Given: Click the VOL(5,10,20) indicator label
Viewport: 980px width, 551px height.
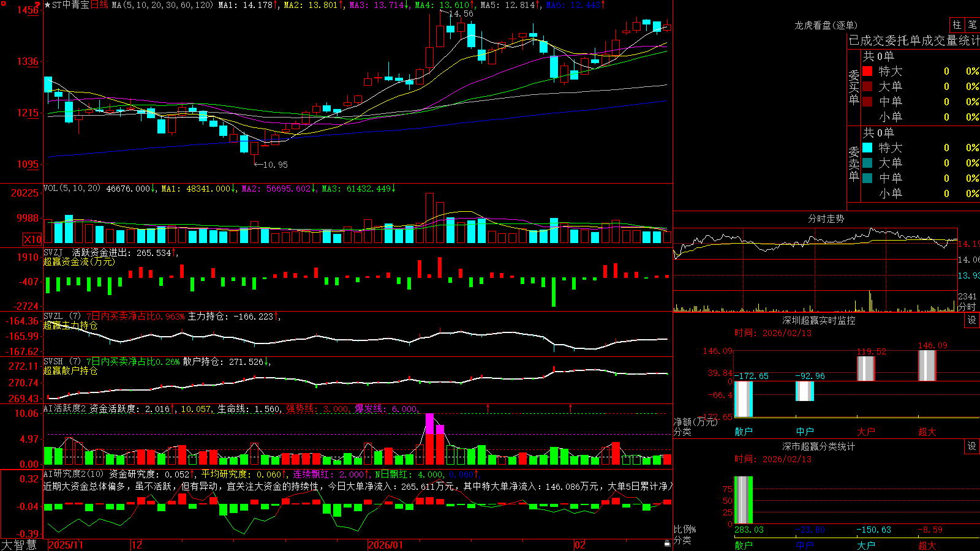Looking at the screenshot, I should pos(72,189).
